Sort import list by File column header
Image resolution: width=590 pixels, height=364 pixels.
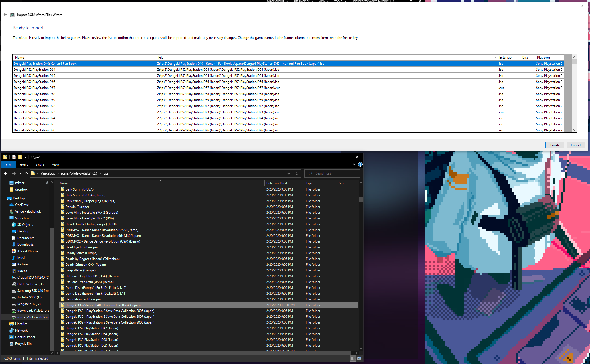pyautogui.click(x=327, y=58)
